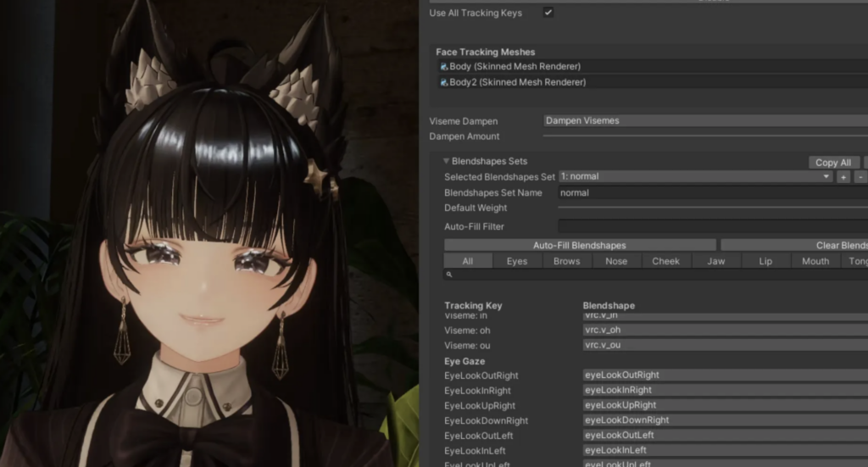The image size is (868, 467).
Task: Select the Body2 (Skinned Mesh Renderer) field
Action: (x=653, y=82)
